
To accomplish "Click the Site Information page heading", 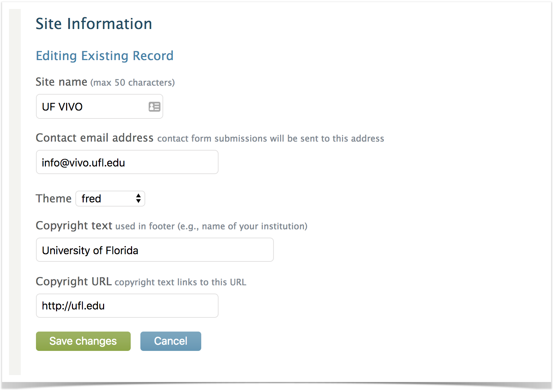I will [x=94, y=24].
